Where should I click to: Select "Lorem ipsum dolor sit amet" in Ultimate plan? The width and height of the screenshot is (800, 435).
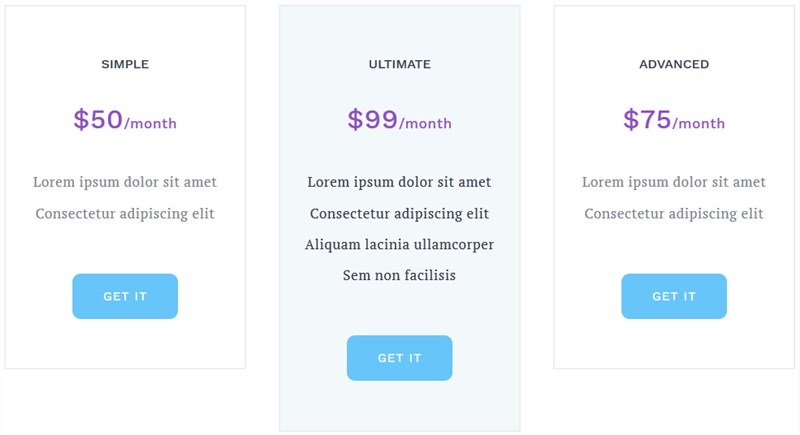(400, 182)
